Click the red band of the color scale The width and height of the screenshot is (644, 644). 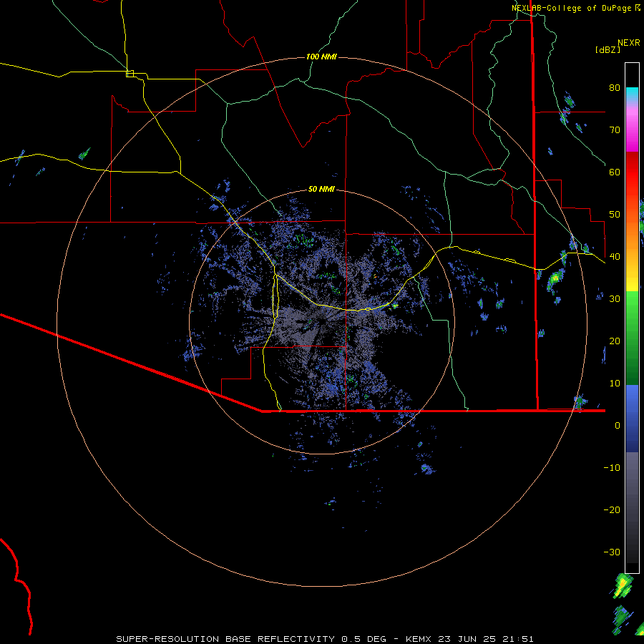632,172
